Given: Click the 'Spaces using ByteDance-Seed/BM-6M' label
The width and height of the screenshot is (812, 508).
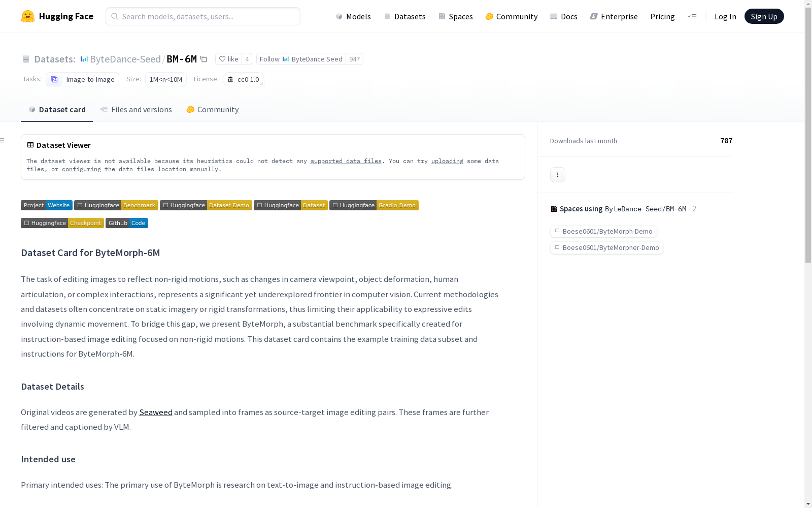Looking at the screenshot, I should pos(623,209).
